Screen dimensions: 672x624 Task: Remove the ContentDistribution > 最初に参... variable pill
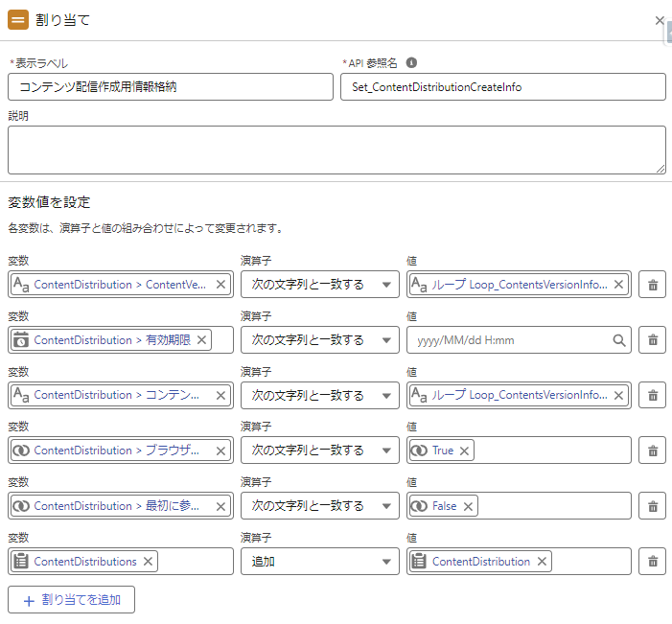[220, 506]
